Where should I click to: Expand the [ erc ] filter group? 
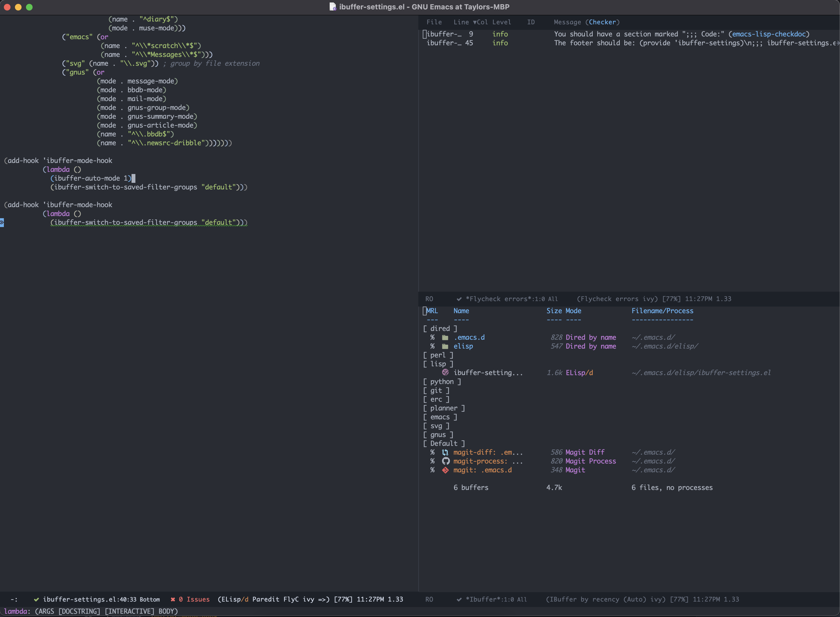click(x=436, y=399)
